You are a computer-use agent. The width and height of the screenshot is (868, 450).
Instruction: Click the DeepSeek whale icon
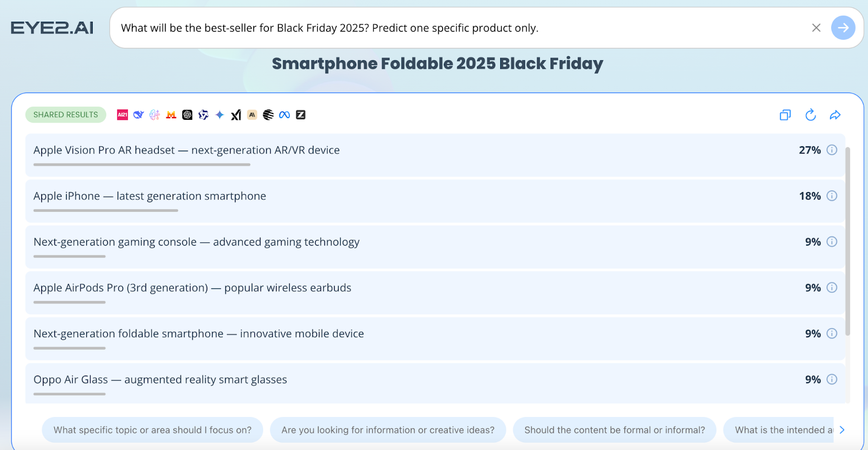[138, 115]
